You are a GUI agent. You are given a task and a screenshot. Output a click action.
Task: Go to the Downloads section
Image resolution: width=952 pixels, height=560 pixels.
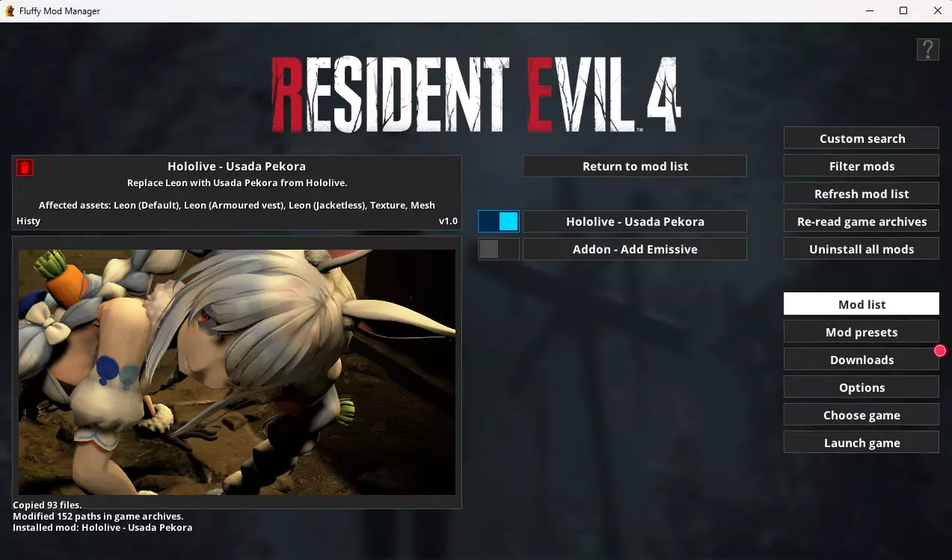862,360
